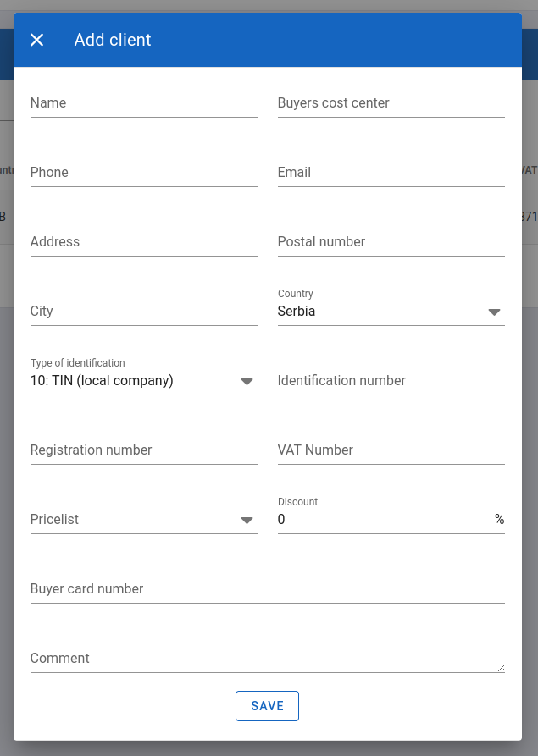This screenshot has width=538, height=756.
Task: Click the Comment resize handle
Action: (x=502, y=668)
